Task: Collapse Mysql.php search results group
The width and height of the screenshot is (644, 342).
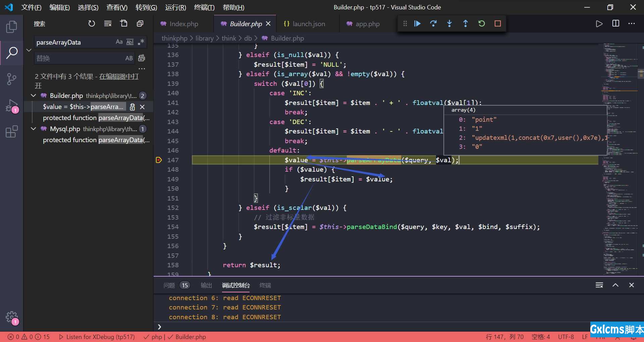Action: 34,129
